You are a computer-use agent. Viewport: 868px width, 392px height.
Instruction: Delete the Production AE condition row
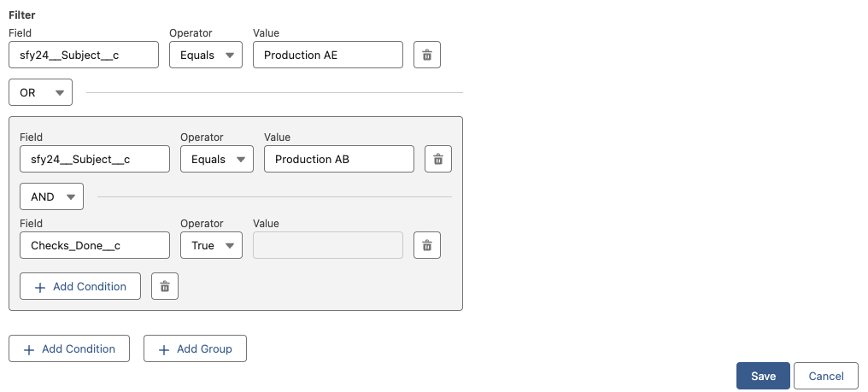(427, 56)
